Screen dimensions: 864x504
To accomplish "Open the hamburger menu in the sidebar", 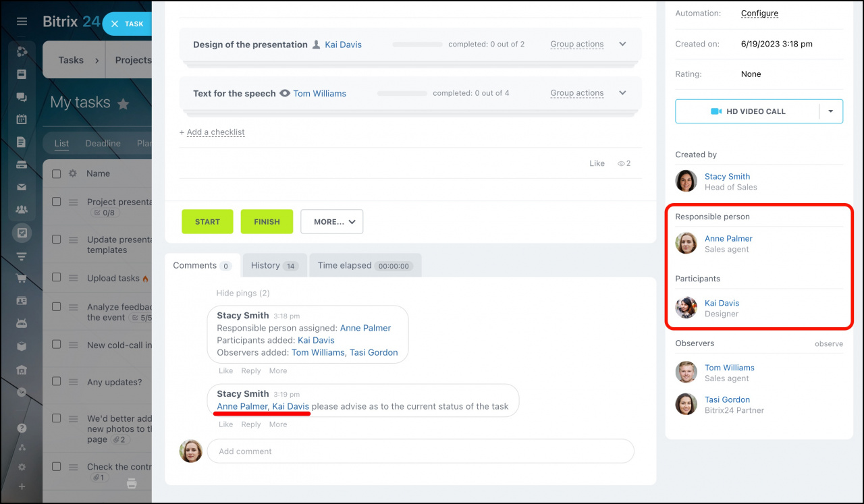I will (22, 22).
